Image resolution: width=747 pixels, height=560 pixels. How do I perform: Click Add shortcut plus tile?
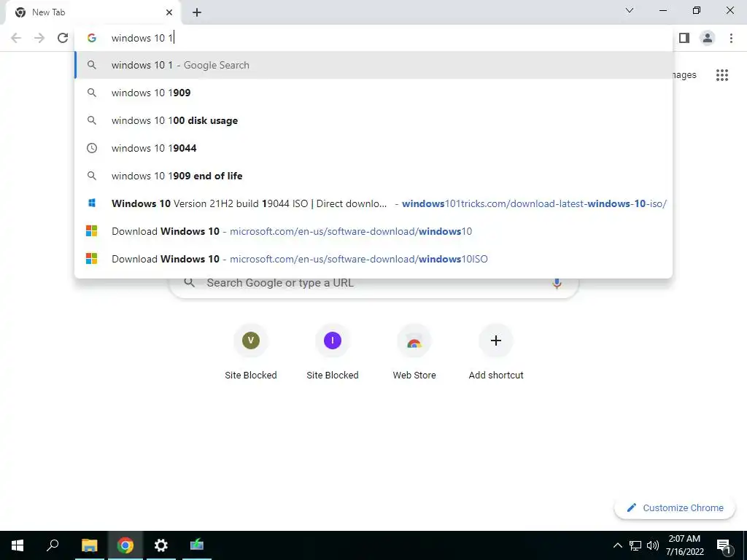496,352
